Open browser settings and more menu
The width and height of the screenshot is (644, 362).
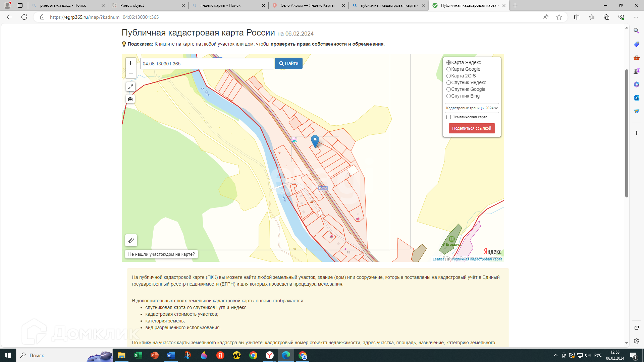[x=636, y=17]
